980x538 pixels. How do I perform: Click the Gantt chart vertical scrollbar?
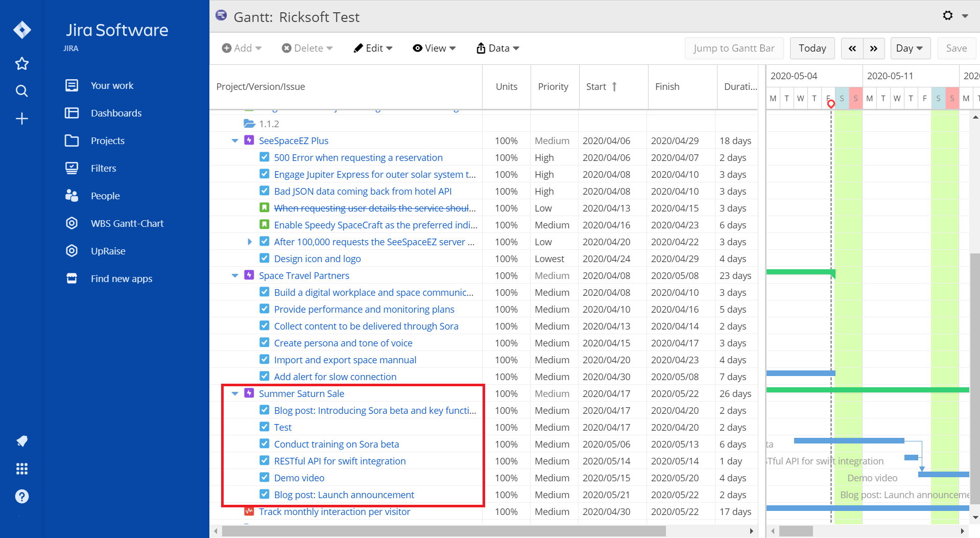[x=975, y=378]
